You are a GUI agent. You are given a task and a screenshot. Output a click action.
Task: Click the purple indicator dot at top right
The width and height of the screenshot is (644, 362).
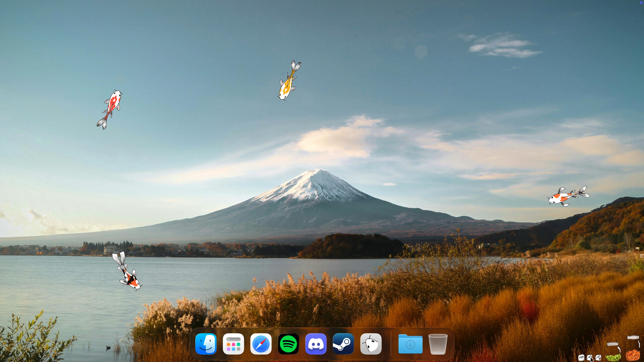641,2
